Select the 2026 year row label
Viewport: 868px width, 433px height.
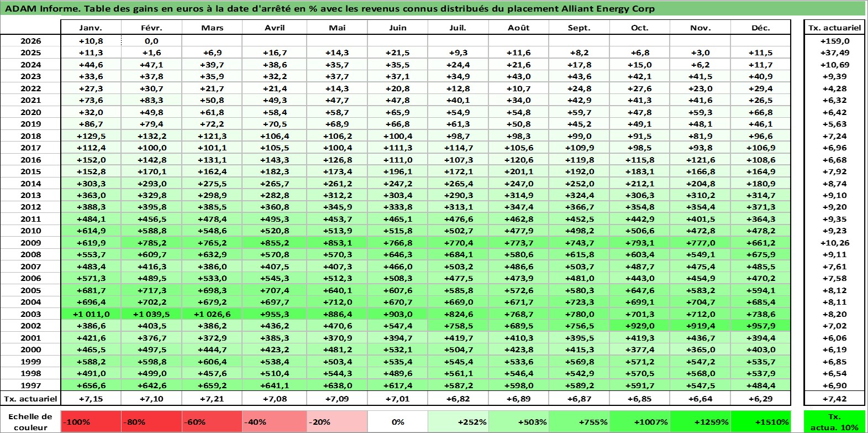click(x=30, y=41)
